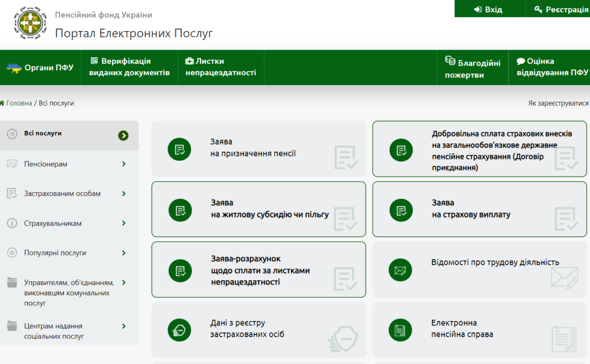
Task: Click the QR icon beside Верифікація
Action: (x=94, y=61)
